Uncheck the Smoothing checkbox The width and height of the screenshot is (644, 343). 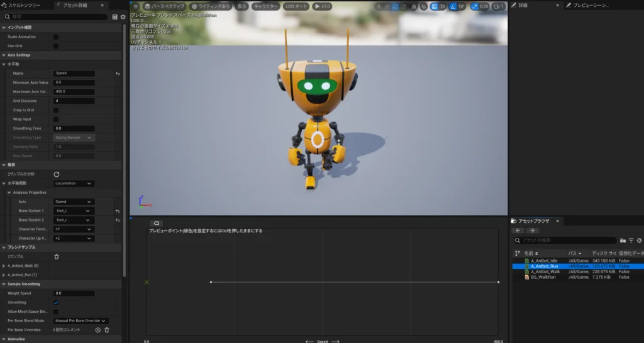coord(56,302)
